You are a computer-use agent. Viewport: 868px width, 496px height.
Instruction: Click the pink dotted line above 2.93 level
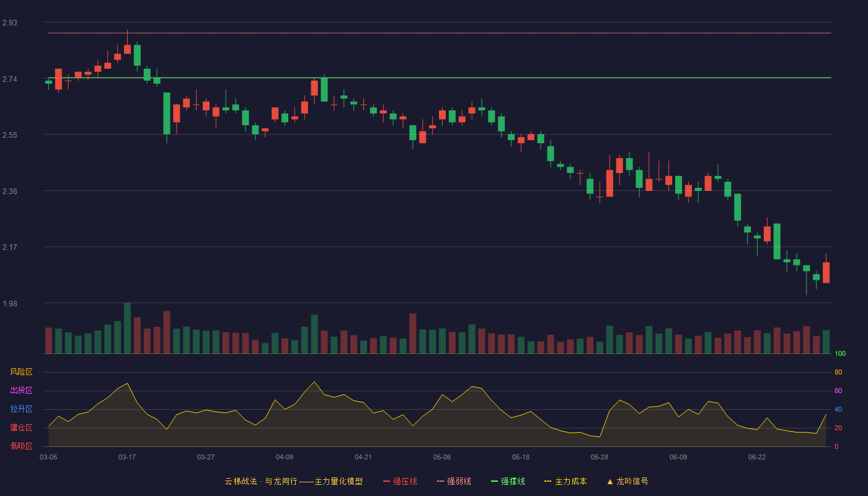pos(440,33)
